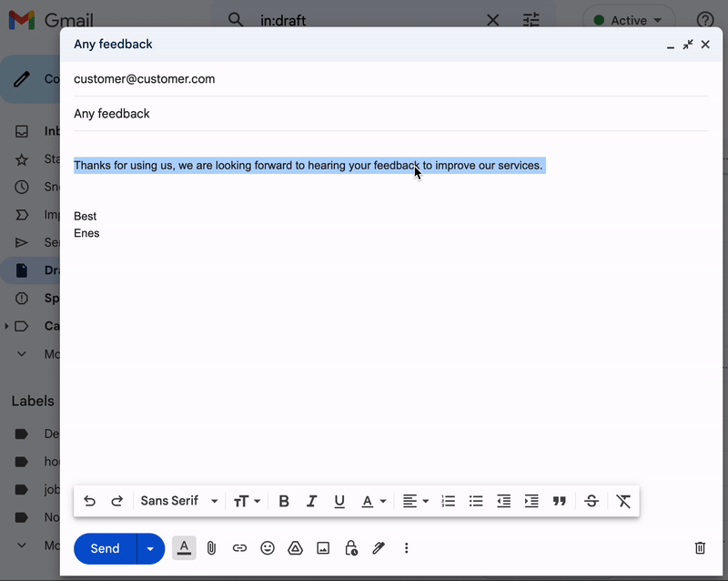Click the Gmail logo
Screen dimensions: 728x581
pyautogui.click(x=51, y=20)
